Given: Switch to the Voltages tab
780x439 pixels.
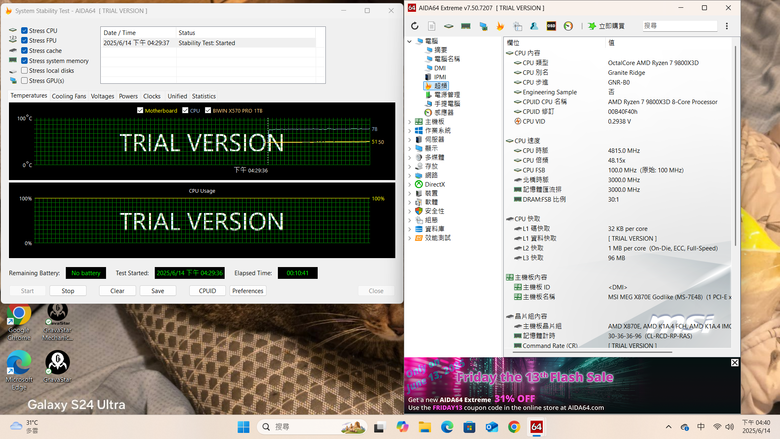Looking at the screenshot, I should pos(102,96).
